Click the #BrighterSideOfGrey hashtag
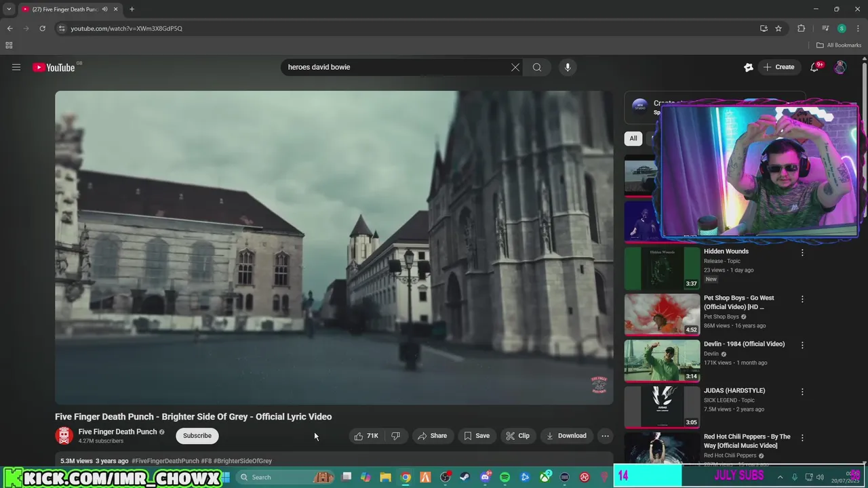 click(243, 461)
